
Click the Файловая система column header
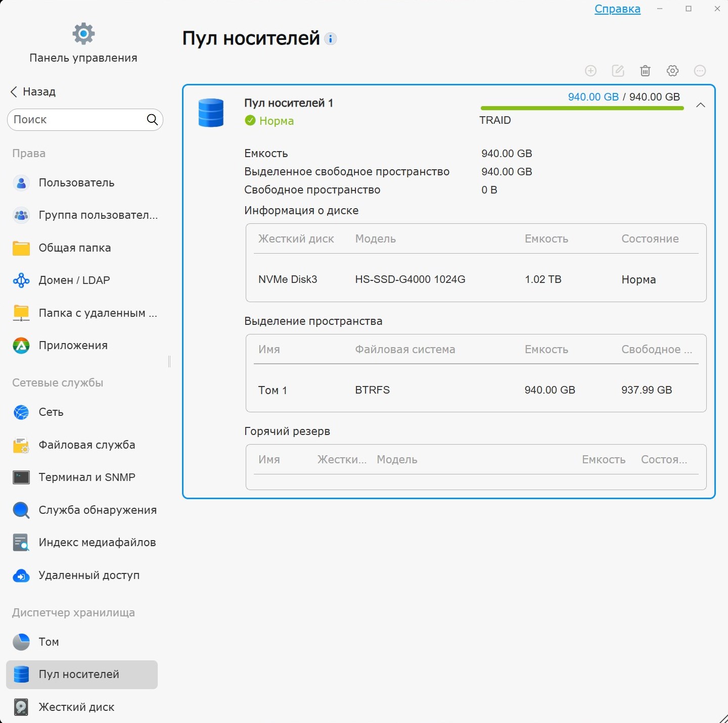405,350
